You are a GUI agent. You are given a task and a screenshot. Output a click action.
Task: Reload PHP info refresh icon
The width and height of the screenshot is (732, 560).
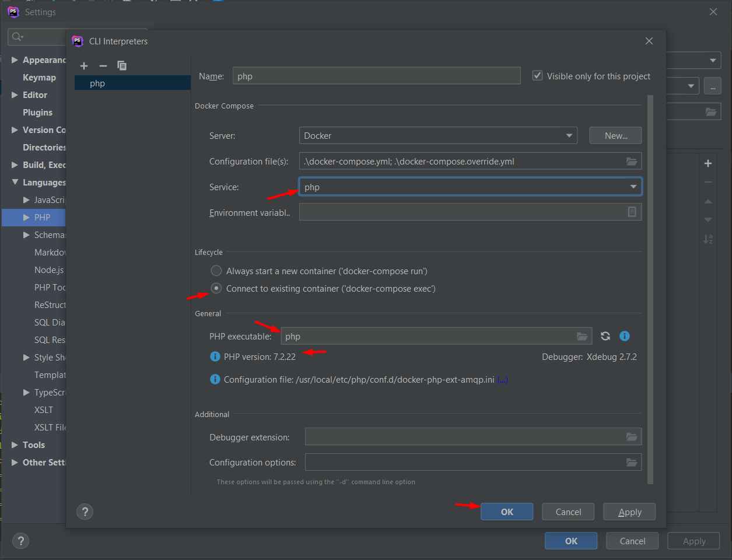pos(605,336)
